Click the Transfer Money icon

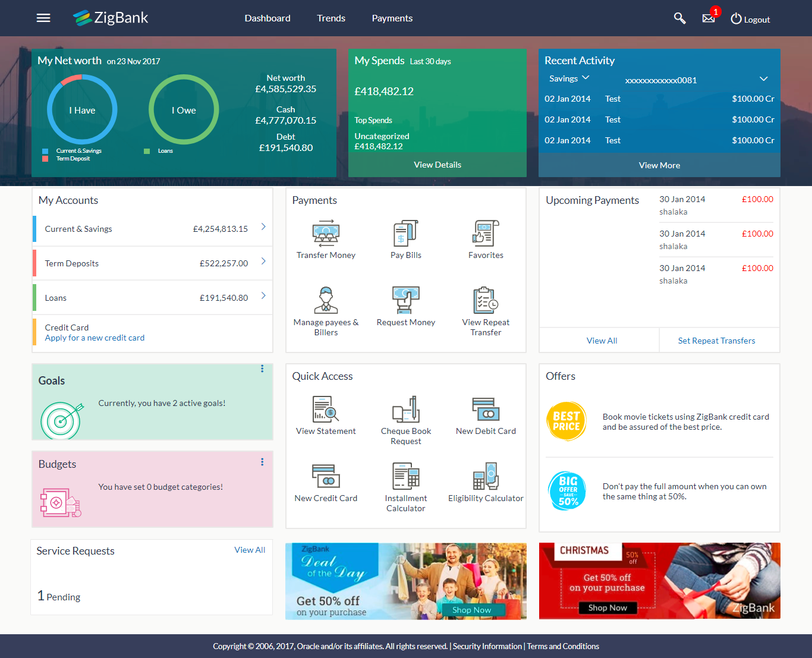(x=326, y=233)
